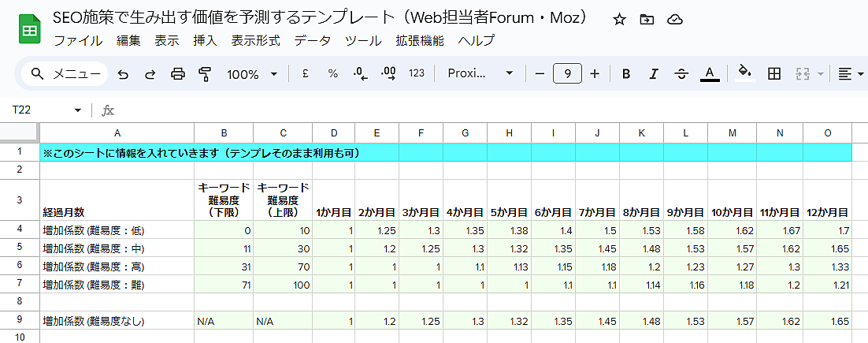868x343 pixels.
Task: Open the データ menu
Action: click(313, 41)
